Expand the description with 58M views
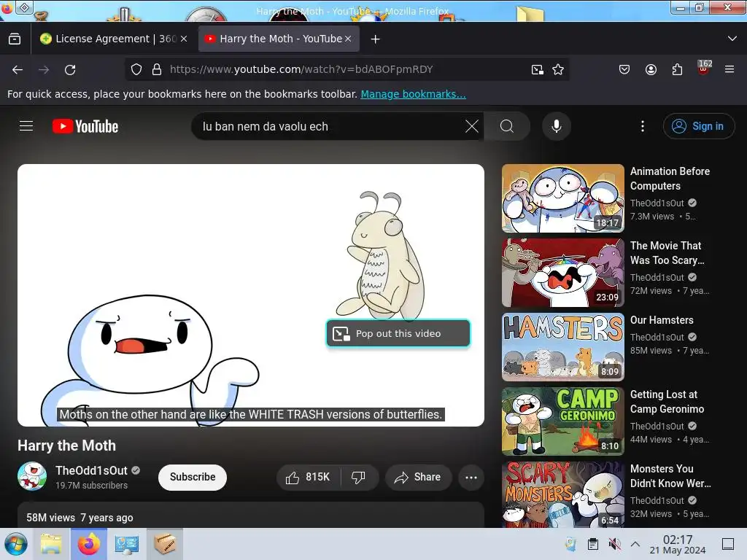This screenshot has width=747, height=560. tap(251, 516)
